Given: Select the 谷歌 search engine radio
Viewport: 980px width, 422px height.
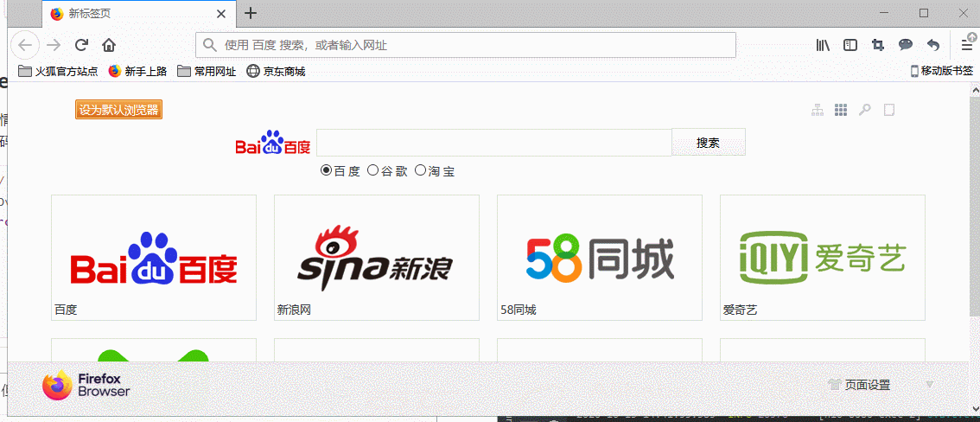Looking at the screenshot, I should click(x=373, y=169).
